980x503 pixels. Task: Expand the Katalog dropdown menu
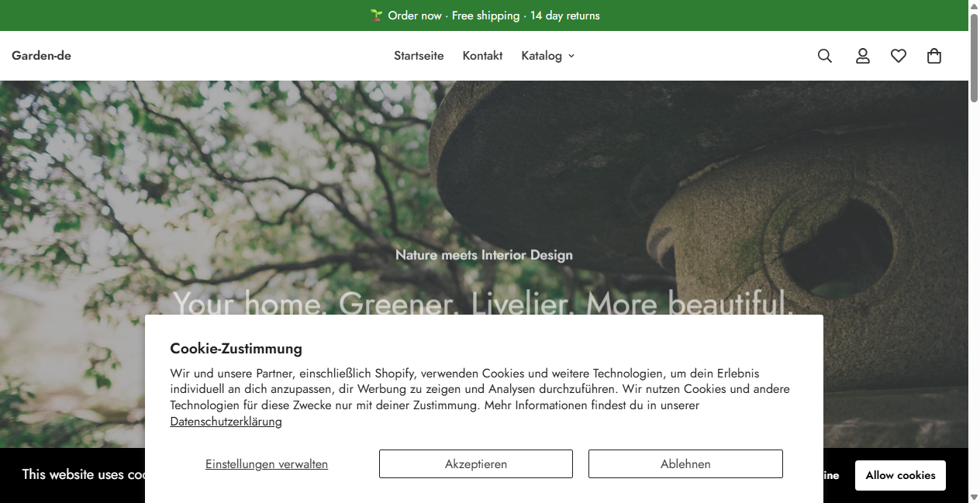(548, 56)
